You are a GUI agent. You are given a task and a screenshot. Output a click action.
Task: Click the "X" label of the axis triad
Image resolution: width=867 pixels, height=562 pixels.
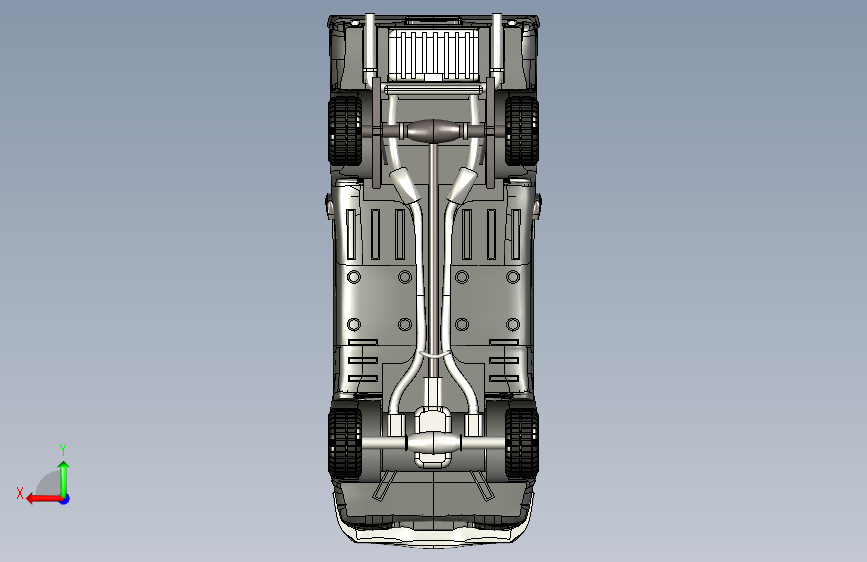point(20,493)
